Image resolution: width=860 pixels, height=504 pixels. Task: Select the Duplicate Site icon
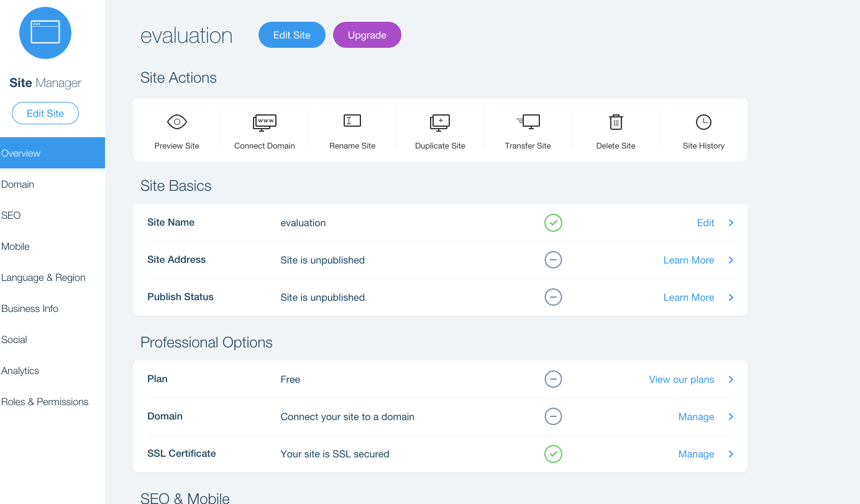tap(440, 122)
